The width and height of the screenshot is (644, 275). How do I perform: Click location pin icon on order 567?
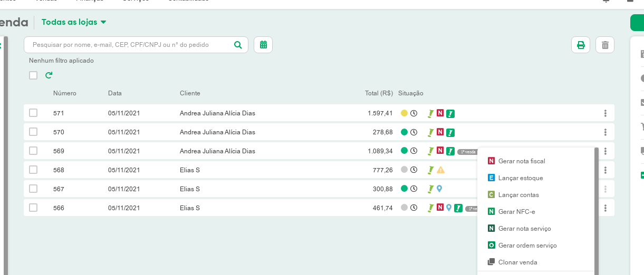point(439,189)
